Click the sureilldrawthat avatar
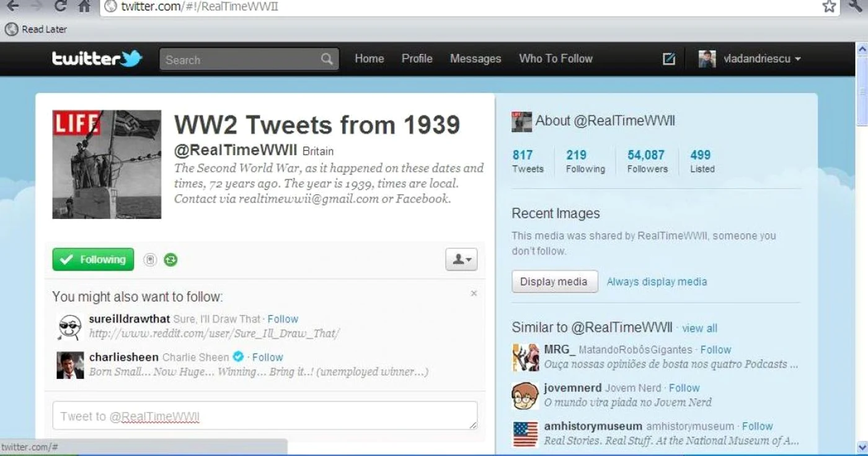The width and height of the screenshot is (868, 456). click(70, 327)
